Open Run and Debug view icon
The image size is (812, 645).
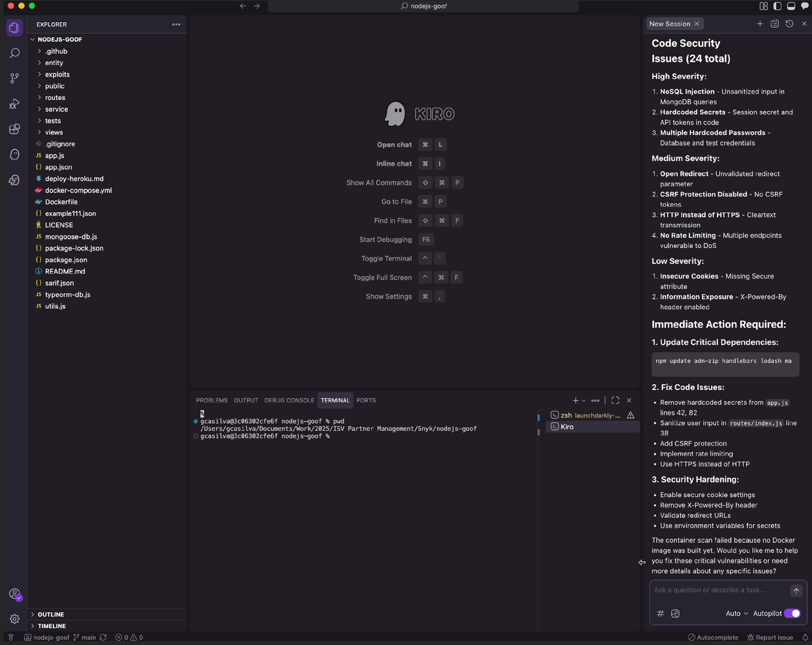tap(14, 104)
